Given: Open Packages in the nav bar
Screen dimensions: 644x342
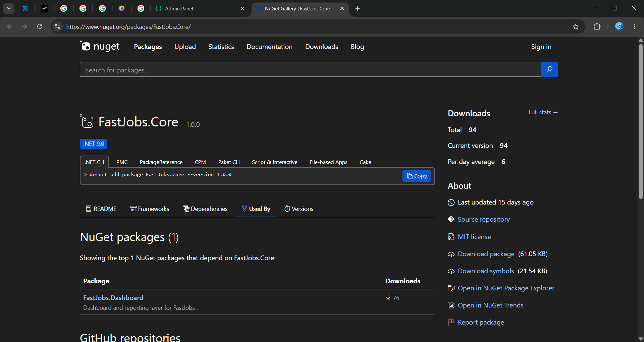Looking at the screenshot, I should click(148, 47).
